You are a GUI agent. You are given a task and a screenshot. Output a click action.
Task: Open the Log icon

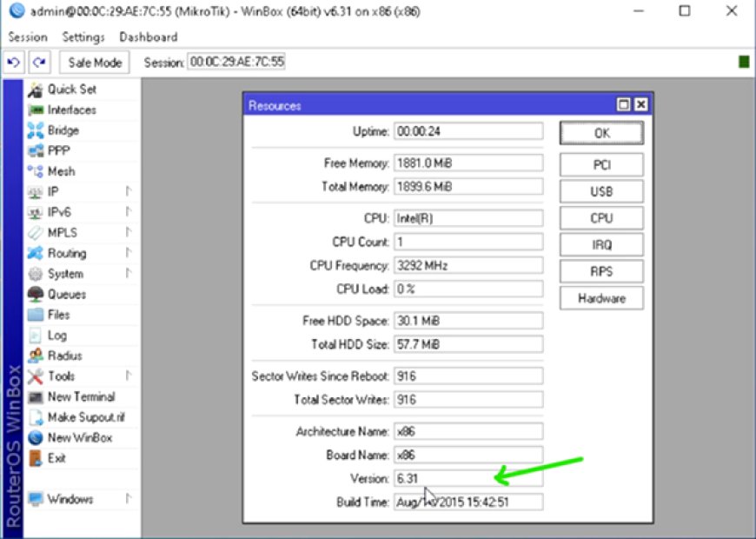pyautogui.click(x=36, y=336)
